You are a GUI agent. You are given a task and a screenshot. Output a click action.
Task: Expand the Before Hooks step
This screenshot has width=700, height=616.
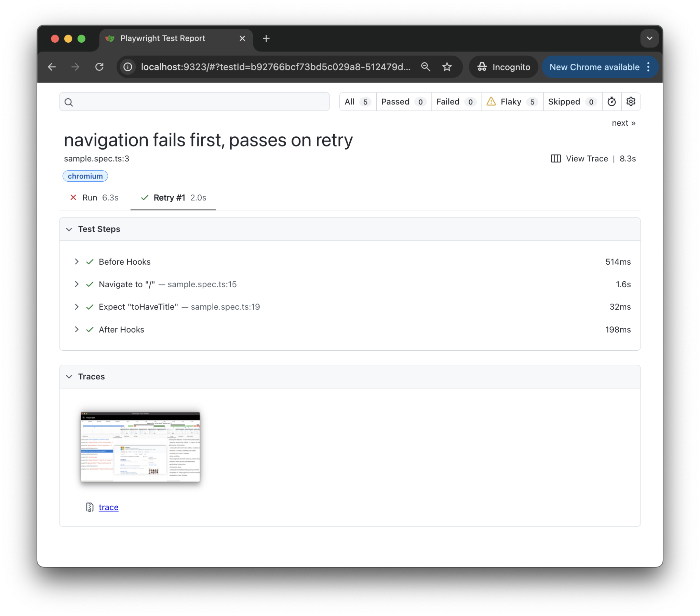[x=77, y=262]
